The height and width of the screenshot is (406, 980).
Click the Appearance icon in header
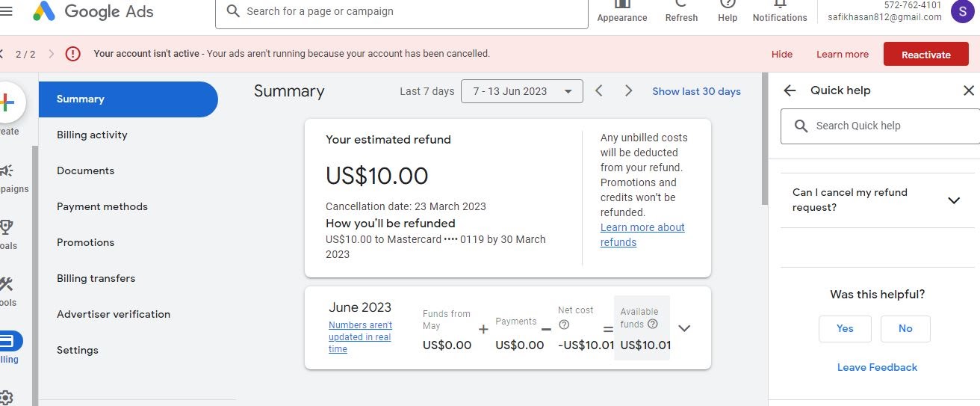point(621,4)
